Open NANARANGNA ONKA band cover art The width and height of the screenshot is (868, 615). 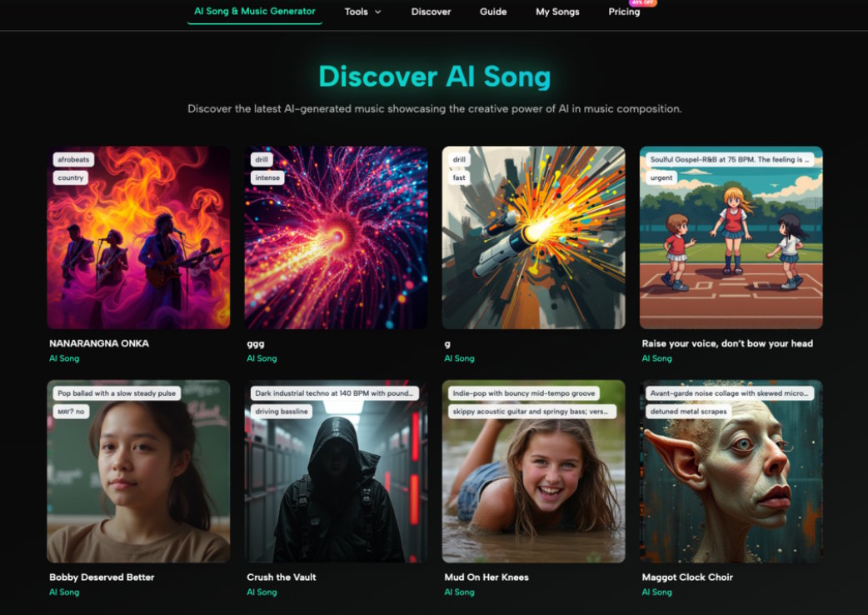coord(138,237)
